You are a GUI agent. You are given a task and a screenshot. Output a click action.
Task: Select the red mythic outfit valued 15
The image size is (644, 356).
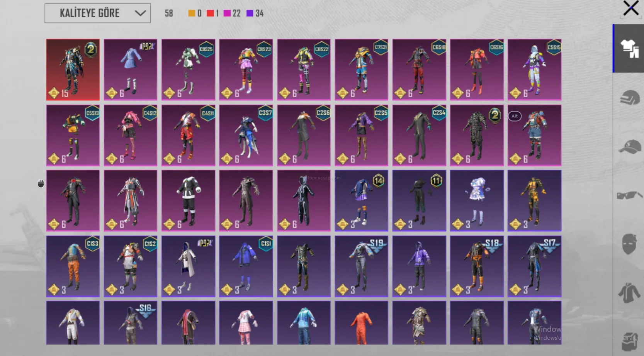[x=73, y=70]
